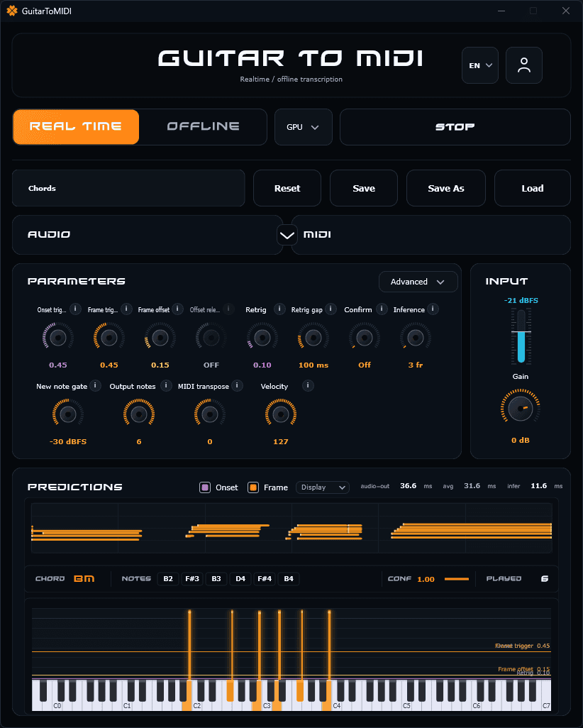Image resolution: width=583 pixels, height=728 pixels.
Task: Open the GPU device dropdown
Action: coord(303,127)
